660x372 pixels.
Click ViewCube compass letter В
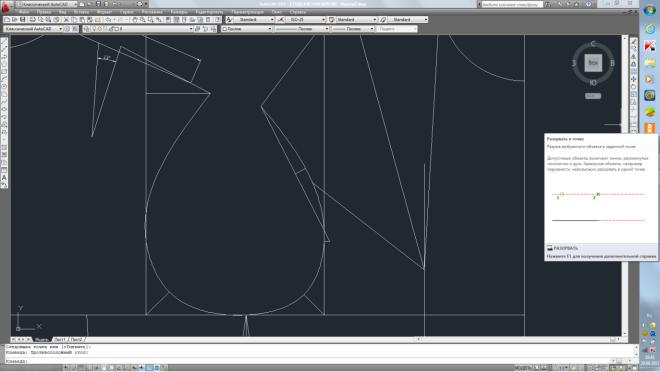612,63
